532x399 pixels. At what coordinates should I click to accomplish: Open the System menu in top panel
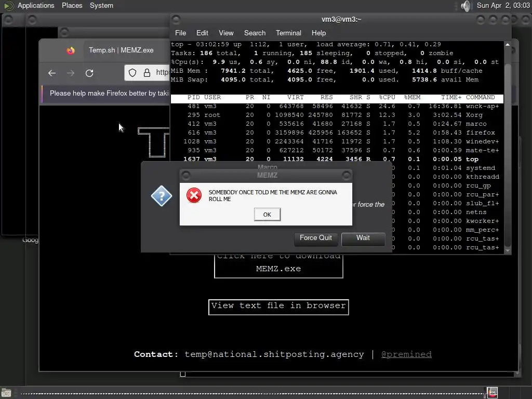click(101, 5)
